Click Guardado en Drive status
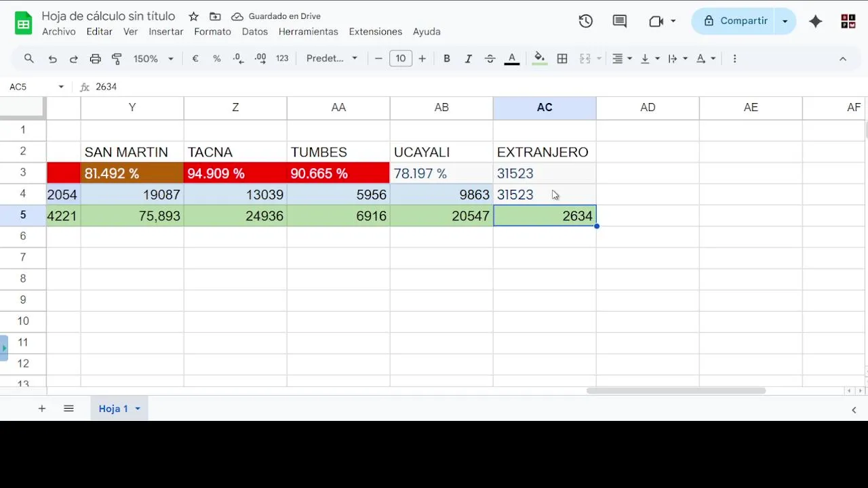 (276, 16)
